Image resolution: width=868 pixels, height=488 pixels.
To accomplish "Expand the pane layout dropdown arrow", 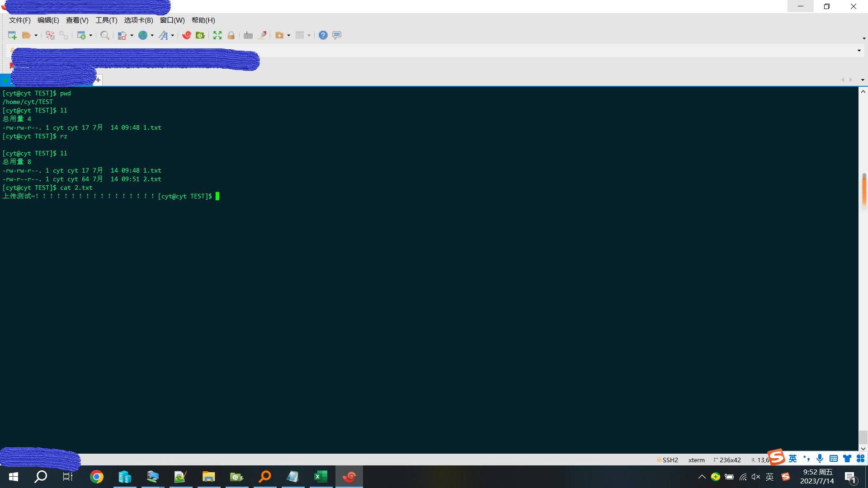I will click(309, 35).
